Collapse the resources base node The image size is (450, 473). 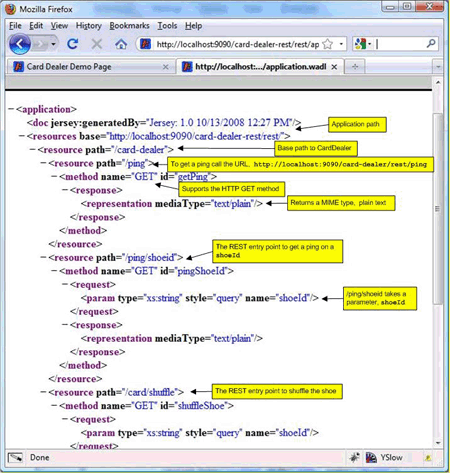point(22,136)
